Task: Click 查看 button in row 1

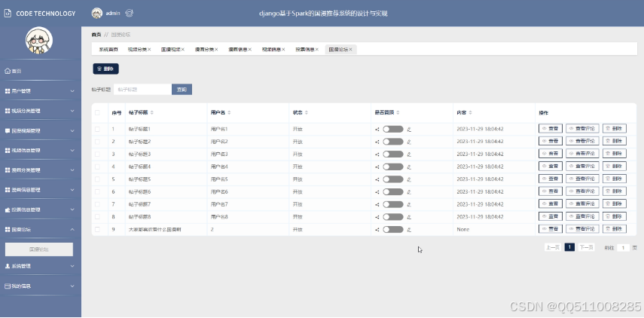Action: 551,129
